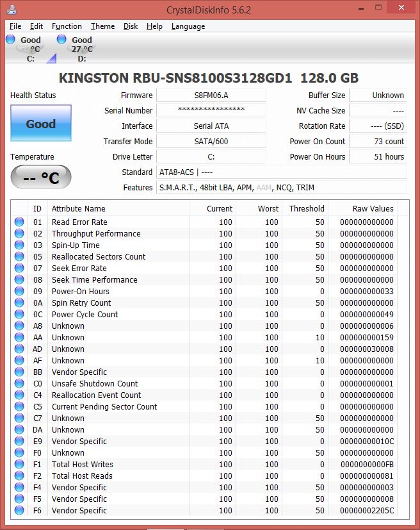Select the Unsafe Shutdown Count attribute name

pyautogui.click(x=95, y=384)
